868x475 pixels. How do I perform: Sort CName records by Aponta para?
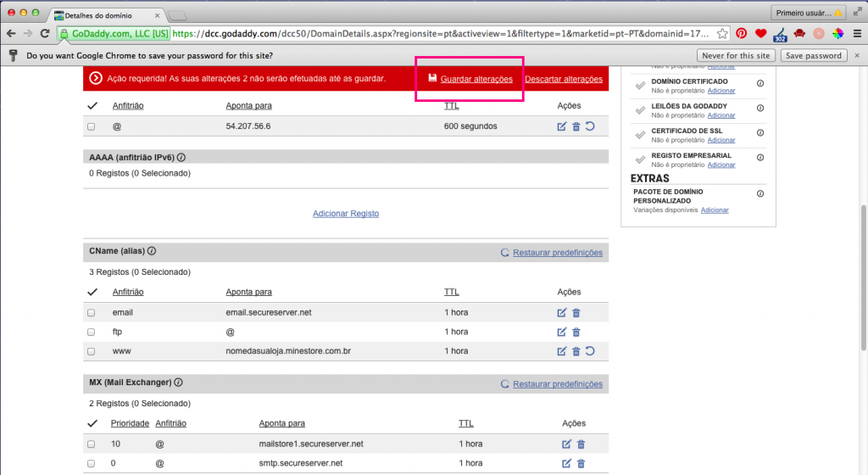tap(248, 292)
